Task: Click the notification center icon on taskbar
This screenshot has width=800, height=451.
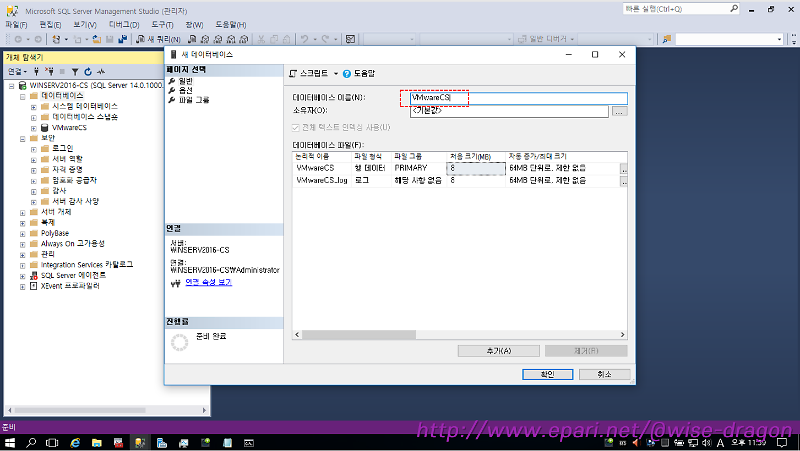Action: point(782,443)
